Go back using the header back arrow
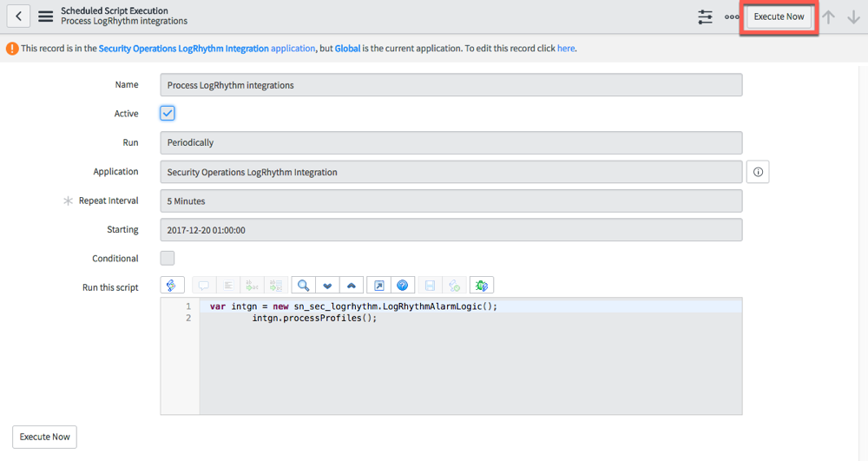The image size is (868, 461). tap(18, 16)
